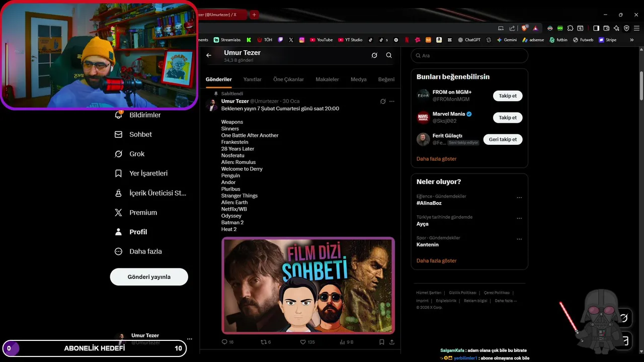Open the Gizlilik Politikası footer link
Viewport: 644px width, 362px height.
pos(462,293)
